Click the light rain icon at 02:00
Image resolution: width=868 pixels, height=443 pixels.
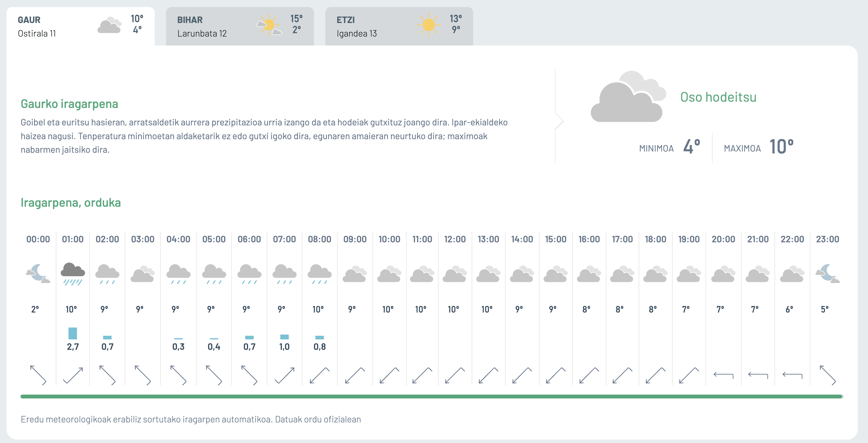107,274
